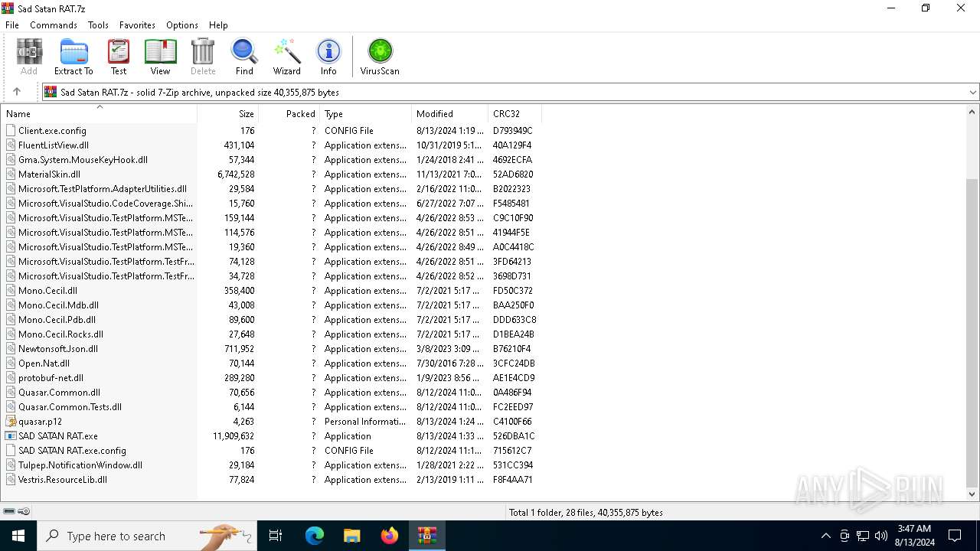Select Mono.Cecil.Rocks.dll file
Viewport: 980px width, 551px height.
coord(60,334)
